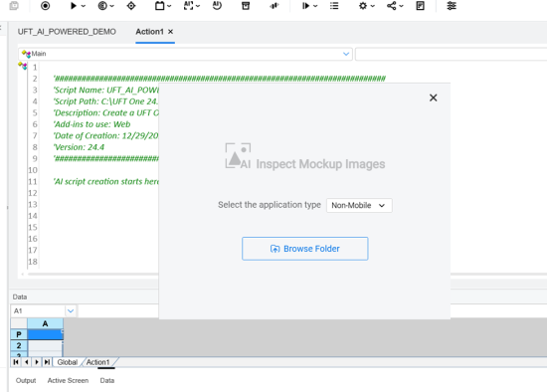Screen dimensions: 547x392
Task: Click the circled-R icon in the toolbar
Action: [x=102, y=6]
